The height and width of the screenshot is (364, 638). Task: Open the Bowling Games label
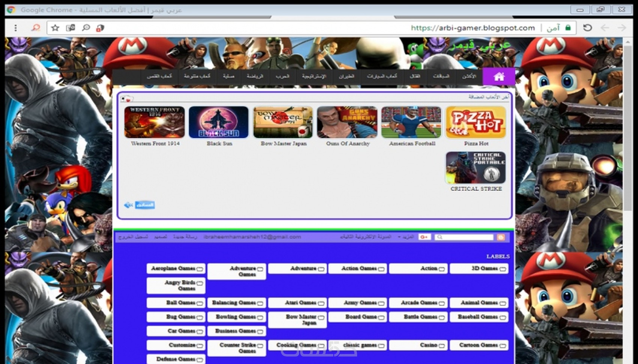point(236,317)
